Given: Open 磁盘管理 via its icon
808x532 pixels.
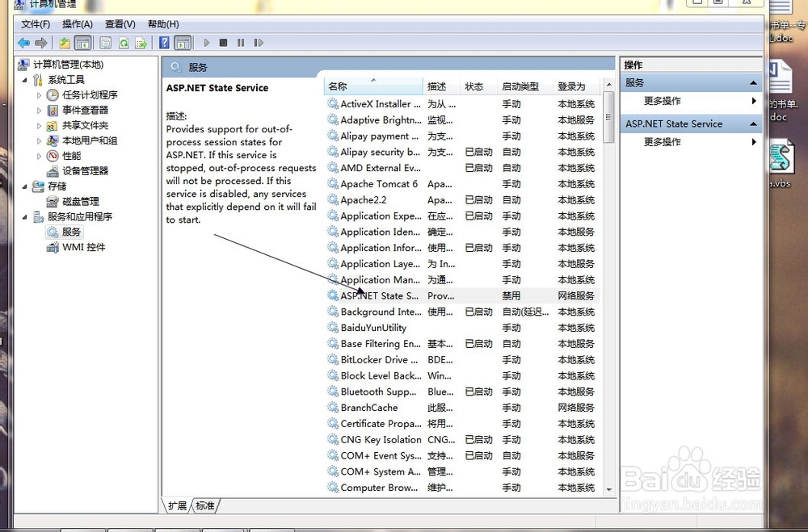Looking at the screenshot, I should click(x=53, y=201).
